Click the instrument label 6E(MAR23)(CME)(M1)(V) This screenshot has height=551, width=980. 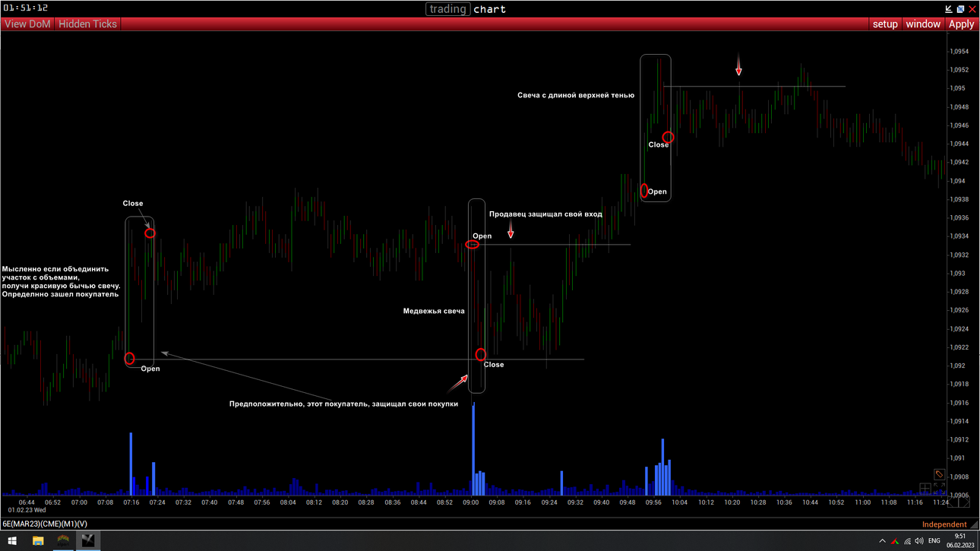[x=45, y=524]
